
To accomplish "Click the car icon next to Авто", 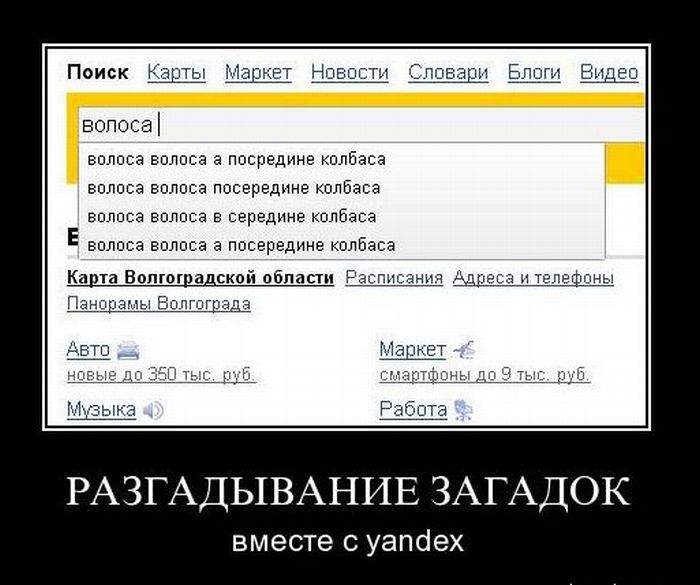I will tap(128, 350).
